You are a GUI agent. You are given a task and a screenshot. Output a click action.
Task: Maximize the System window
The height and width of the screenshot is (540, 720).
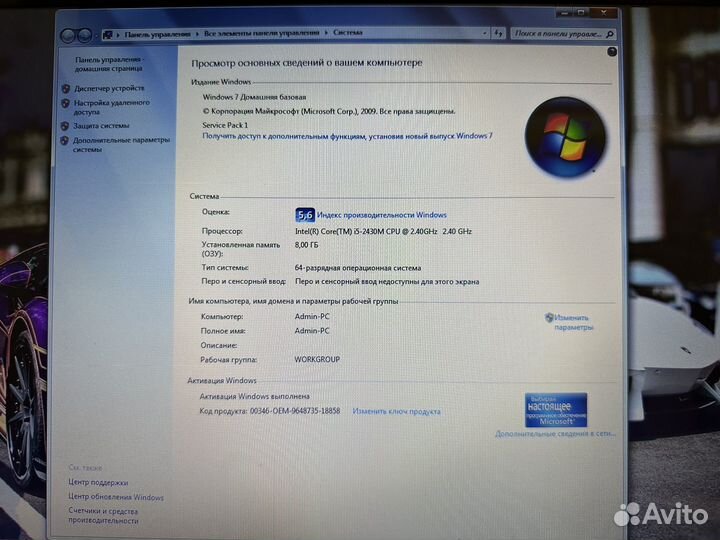(x=581, y=13)
